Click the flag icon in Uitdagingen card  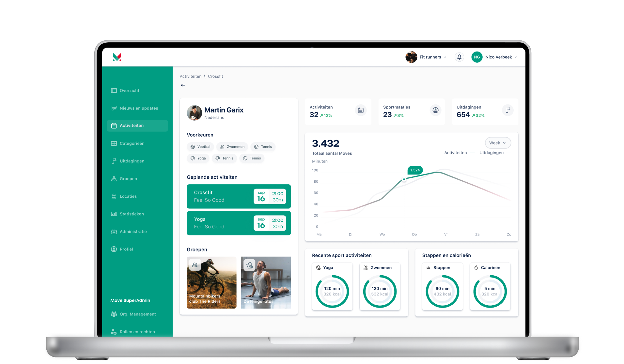click(508, 110)
